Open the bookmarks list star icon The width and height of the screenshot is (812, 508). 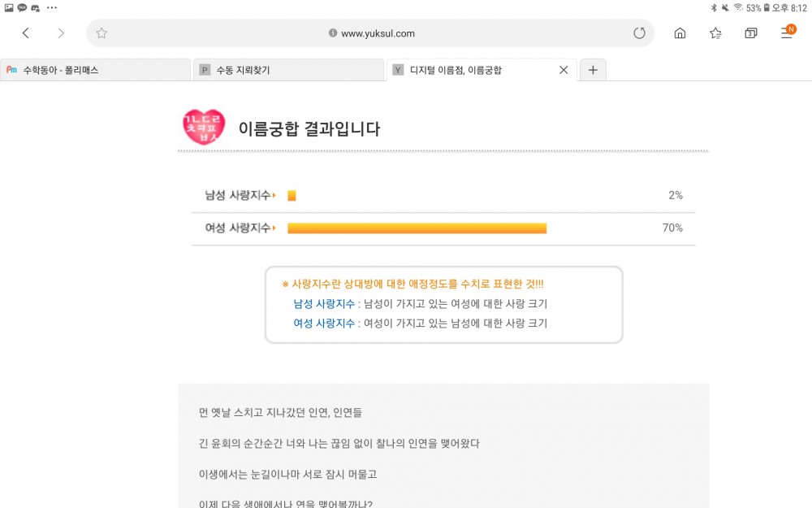pyautogui.click(x=715, y=33)
